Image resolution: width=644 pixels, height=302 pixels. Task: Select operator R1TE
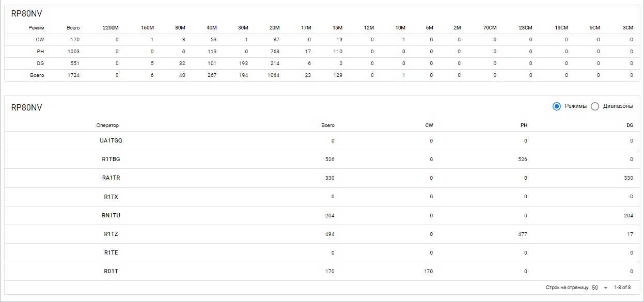[x=111, y=253]
